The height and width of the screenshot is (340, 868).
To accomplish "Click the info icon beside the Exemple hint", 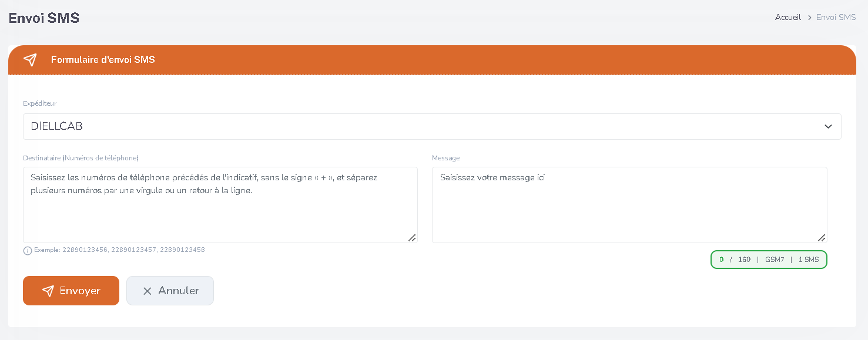I will pos(28,251).
